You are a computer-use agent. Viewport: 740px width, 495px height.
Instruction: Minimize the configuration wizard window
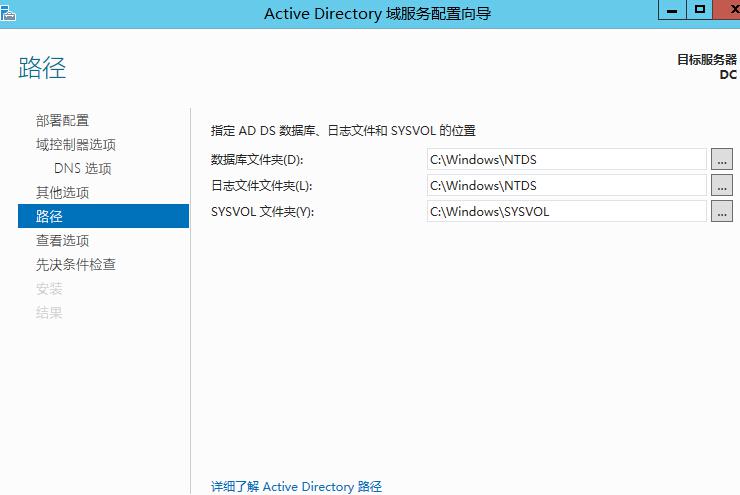coord(672,10)
